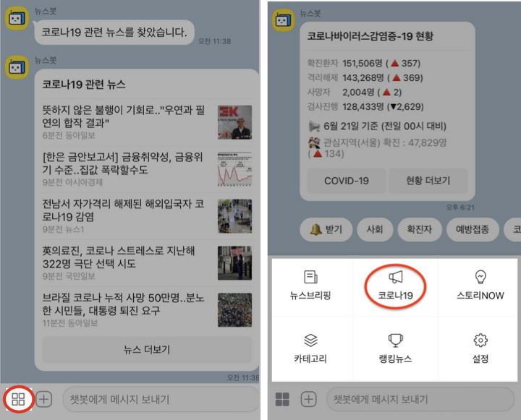Tap the plus icon in right chat
This screenshot has height=420, width=521.
click(308, 400)
